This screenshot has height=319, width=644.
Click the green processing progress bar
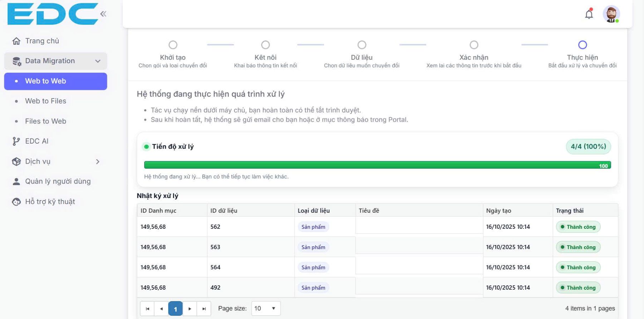pyautogui.click(x=377, y=165)
